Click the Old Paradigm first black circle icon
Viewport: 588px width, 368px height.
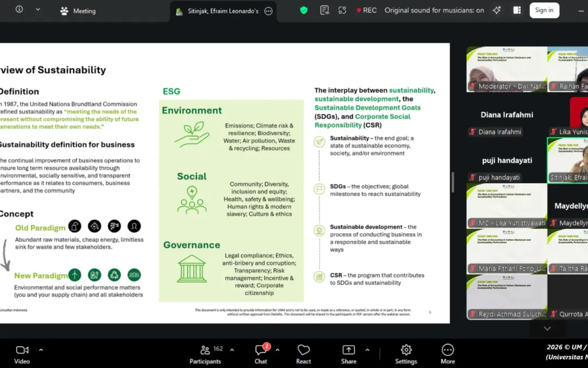point(75,226)
